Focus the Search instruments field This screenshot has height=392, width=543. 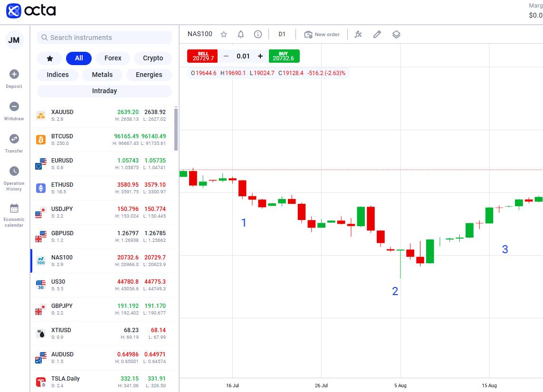(105, 38)
